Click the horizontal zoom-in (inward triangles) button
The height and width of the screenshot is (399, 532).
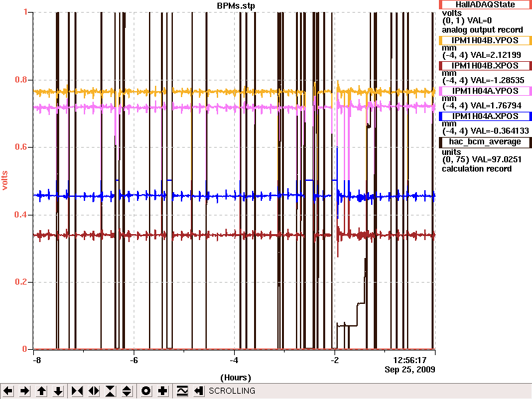[x=77, y=391]
